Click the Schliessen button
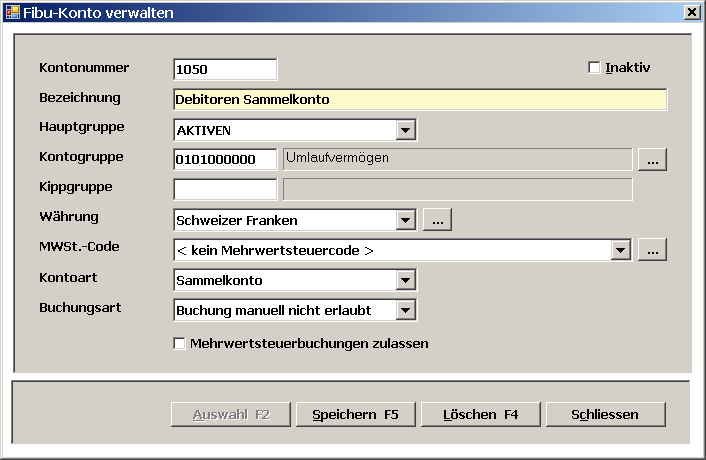Image resolution: width=706 pixels, height=460 pixels. [605, 414]
